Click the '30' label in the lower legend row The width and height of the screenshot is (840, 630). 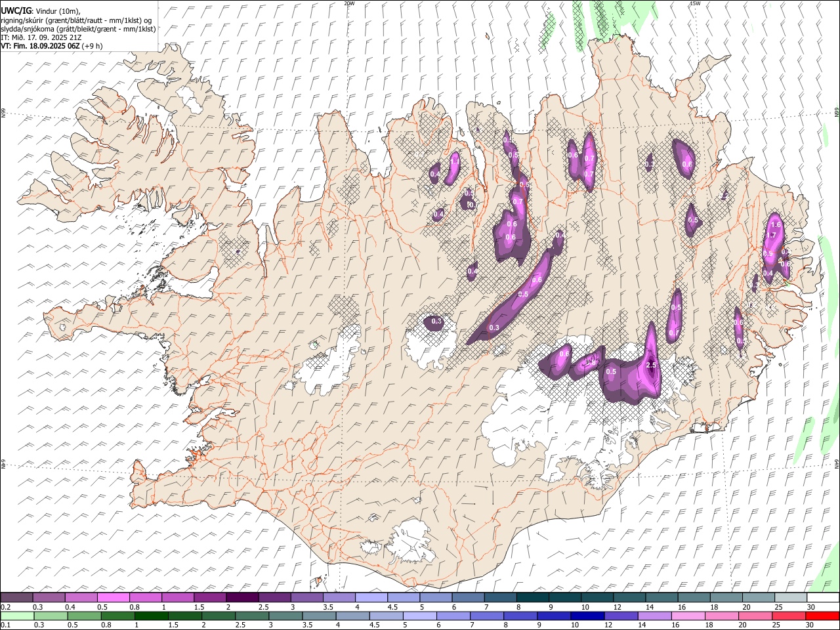point(809,625)
